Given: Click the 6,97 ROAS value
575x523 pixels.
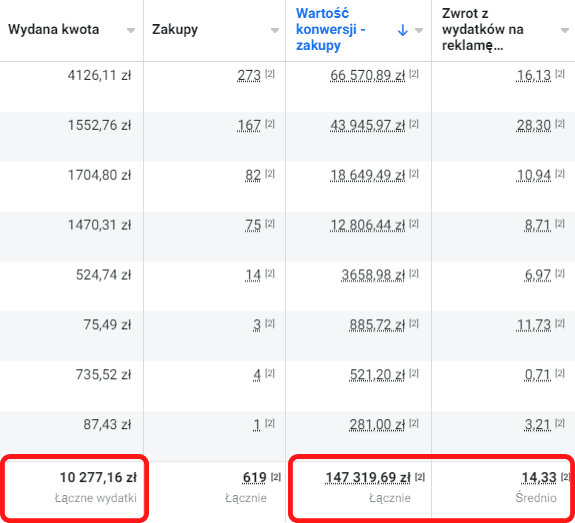Looking at the screenshot, I should (538, 275).
